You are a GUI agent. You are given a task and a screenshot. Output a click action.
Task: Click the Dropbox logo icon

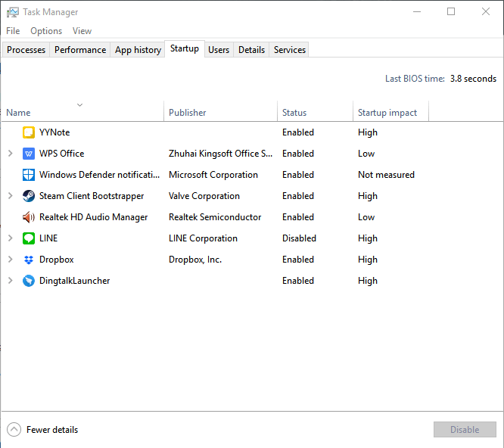[29, 260]
